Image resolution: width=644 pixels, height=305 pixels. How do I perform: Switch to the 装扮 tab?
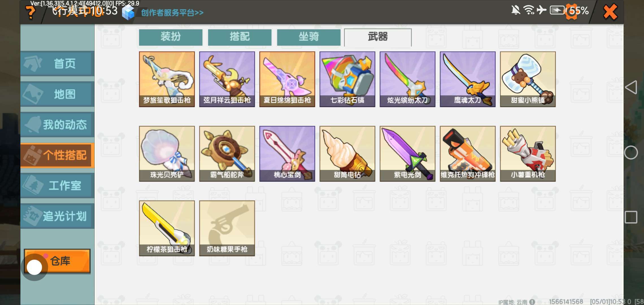tap(171, 37)
